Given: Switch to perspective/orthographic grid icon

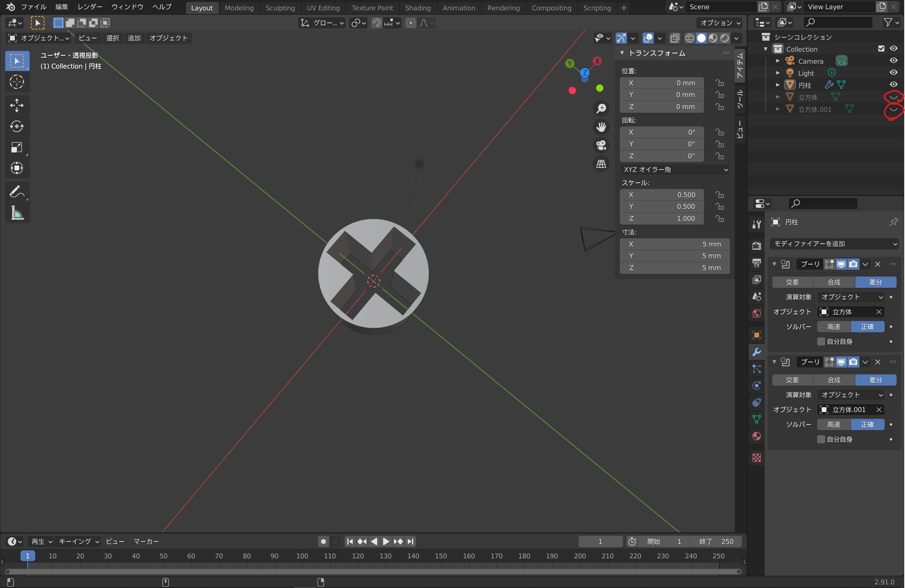Looking at the screenshot, I should 601,164.
